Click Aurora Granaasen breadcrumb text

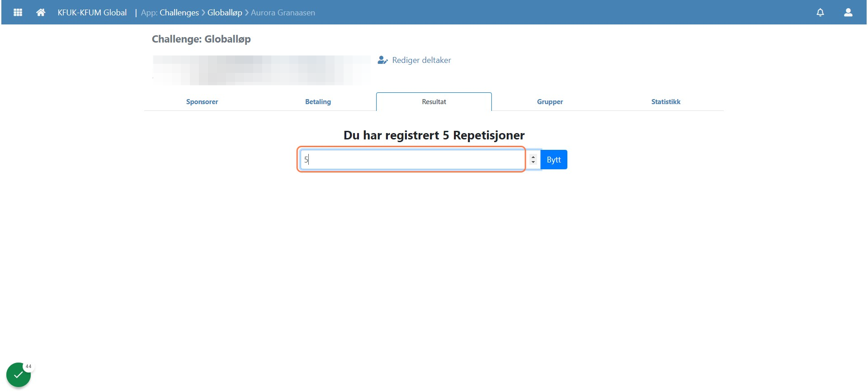(x=283, y=13)
